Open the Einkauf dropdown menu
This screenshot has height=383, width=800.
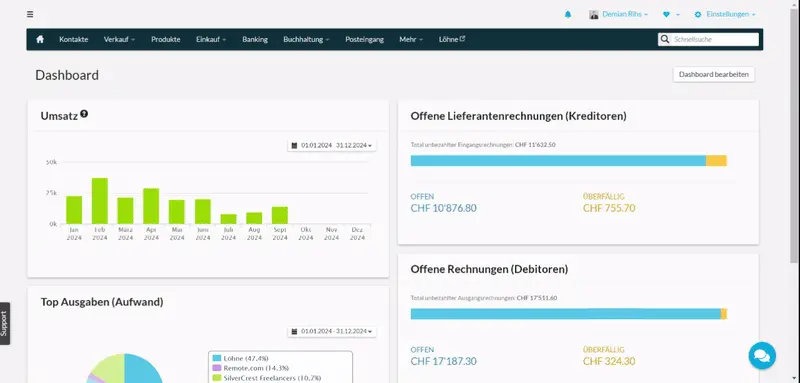pyautogui.click(x=211, y=39)
